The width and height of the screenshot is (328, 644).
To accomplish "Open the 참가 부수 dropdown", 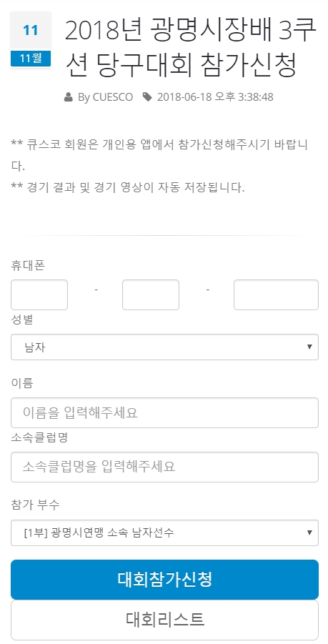I will click(164, 533).
